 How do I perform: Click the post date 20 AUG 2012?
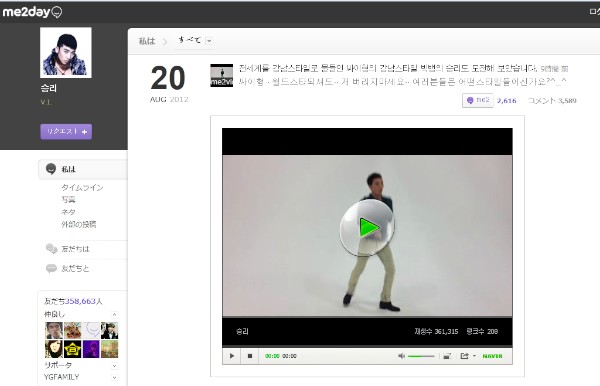tap(169, 84)
